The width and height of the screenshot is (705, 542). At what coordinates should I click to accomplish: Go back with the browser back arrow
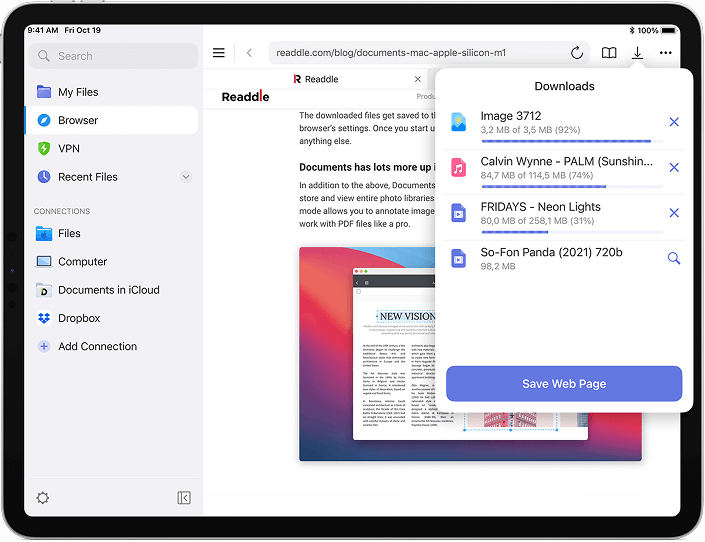[x=249, y=53]
